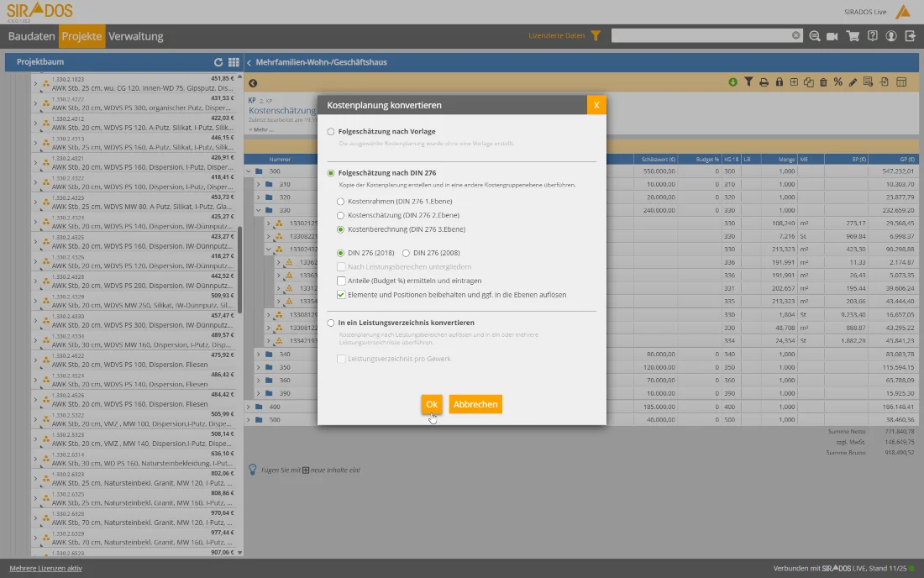This screenshot has height=578, width=924.
Task: Collapse the 300 cost group row
Action: point(249,171)
